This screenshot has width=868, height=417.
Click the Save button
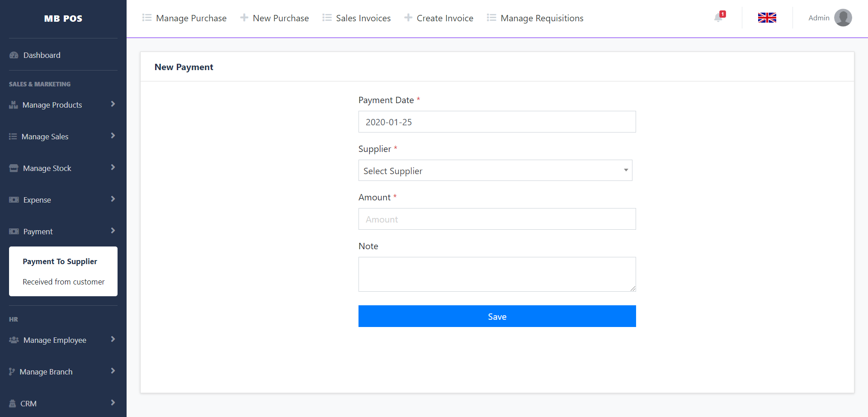point(497,316)
